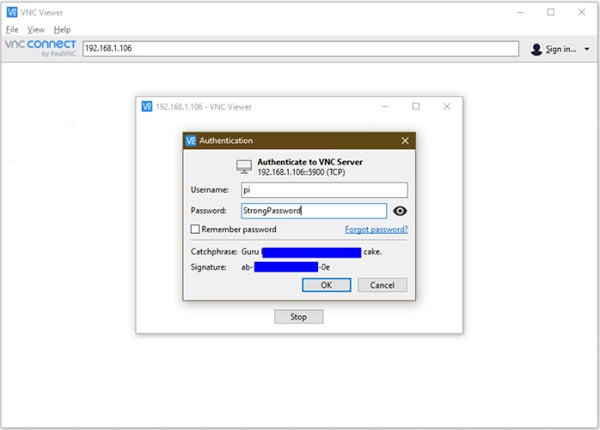Click the Password field

(314, 211)
